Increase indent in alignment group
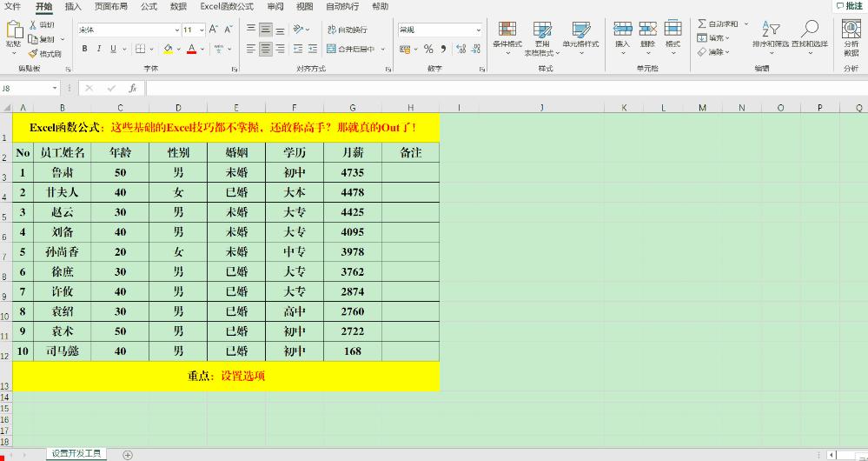 313,49
